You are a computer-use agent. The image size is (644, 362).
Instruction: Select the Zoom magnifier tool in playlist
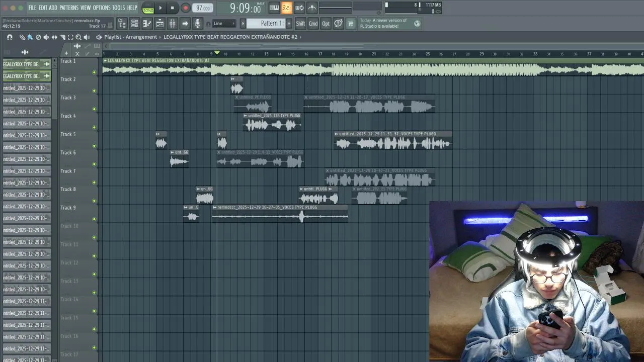pyautogui.click(x=78, y=37)
